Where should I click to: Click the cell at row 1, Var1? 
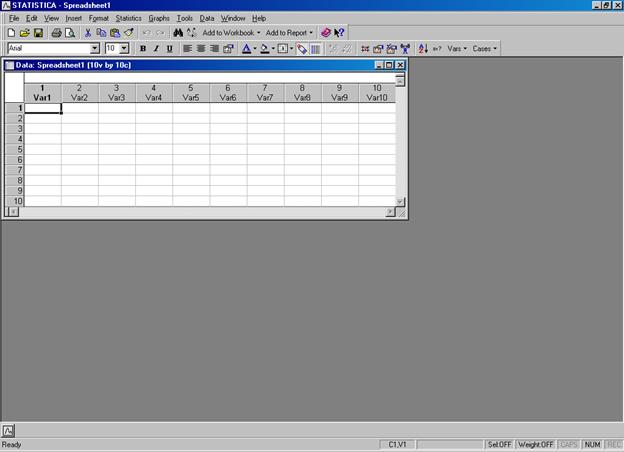point(43,108)
